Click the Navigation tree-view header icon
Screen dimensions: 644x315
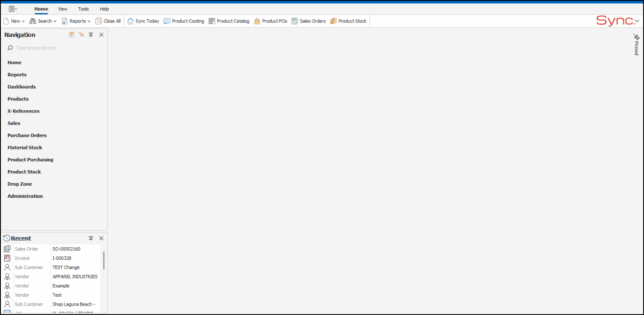(81, 35)
